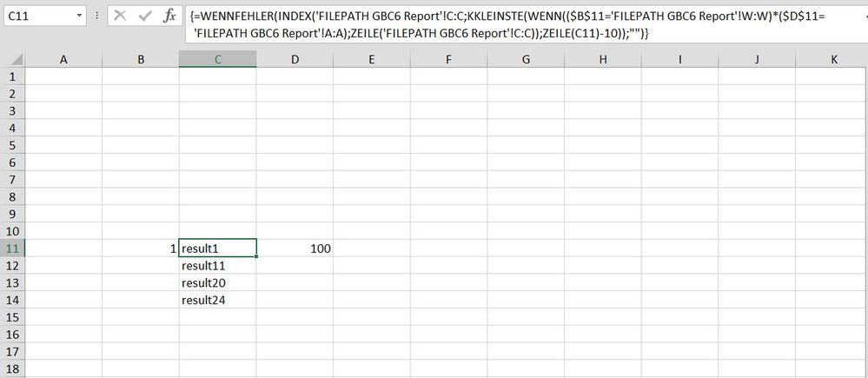Select column B header

(x=141, y=59)
